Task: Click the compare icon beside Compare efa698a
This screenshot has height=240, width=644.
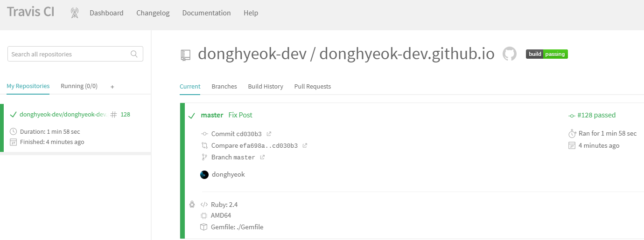Action: [x=204, y=145]
